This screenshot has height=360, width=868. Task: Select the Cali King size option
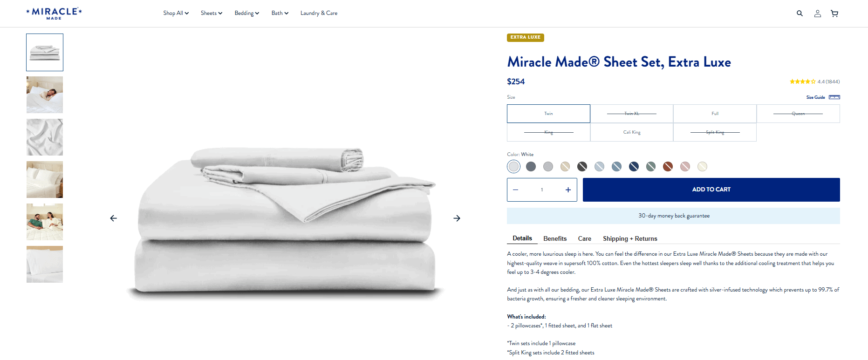pos(632,132)
